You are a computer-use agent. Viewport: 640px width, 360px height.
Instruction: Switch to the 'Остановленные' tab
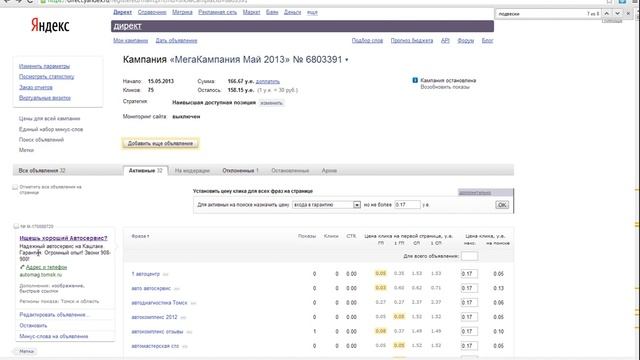290,171
